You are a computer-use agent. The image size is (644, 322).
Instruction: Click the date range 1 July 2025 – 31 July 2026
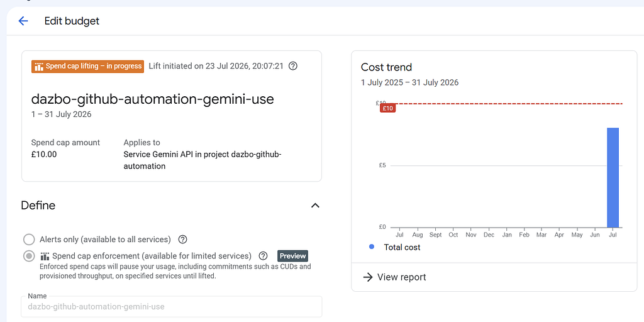point(409,82)
